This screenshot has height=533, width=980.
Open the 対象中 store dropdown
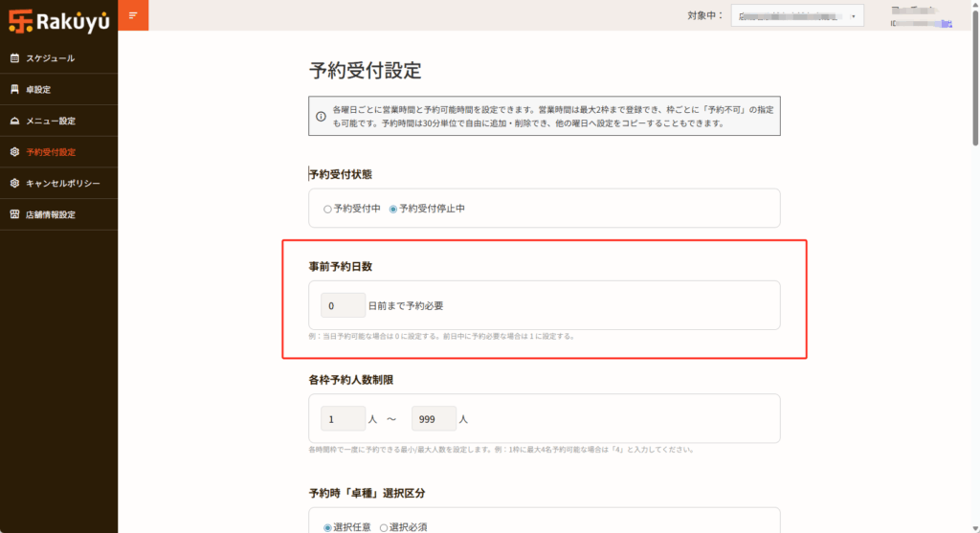click(797, 15)
